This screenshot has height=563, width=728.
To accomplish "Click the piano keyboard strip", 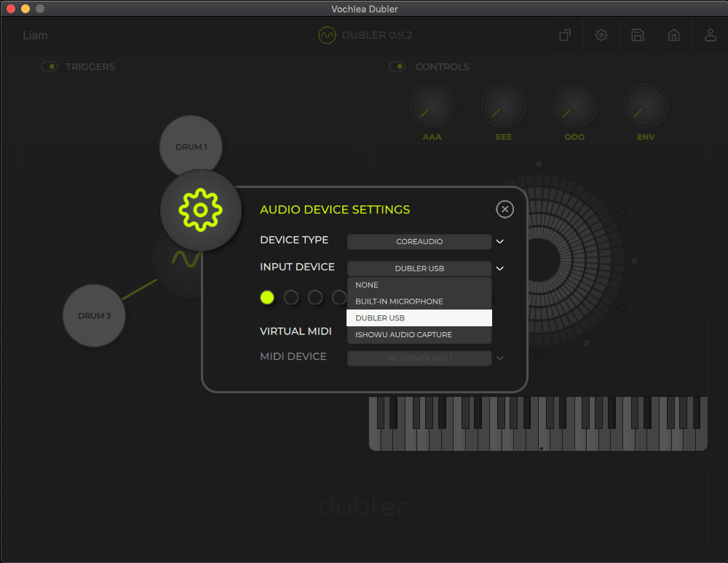I will (x=538, y=424).
